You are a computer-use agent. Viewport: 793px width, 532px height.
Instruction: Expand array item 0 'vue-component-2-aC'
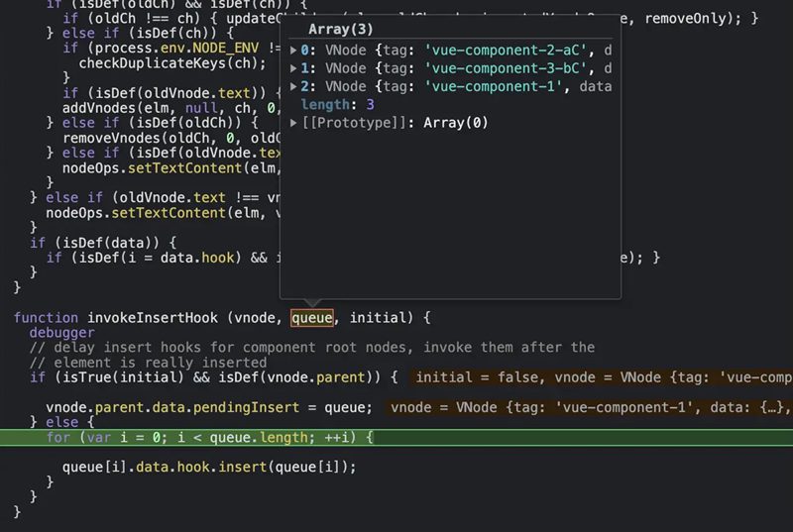[293, 49]
